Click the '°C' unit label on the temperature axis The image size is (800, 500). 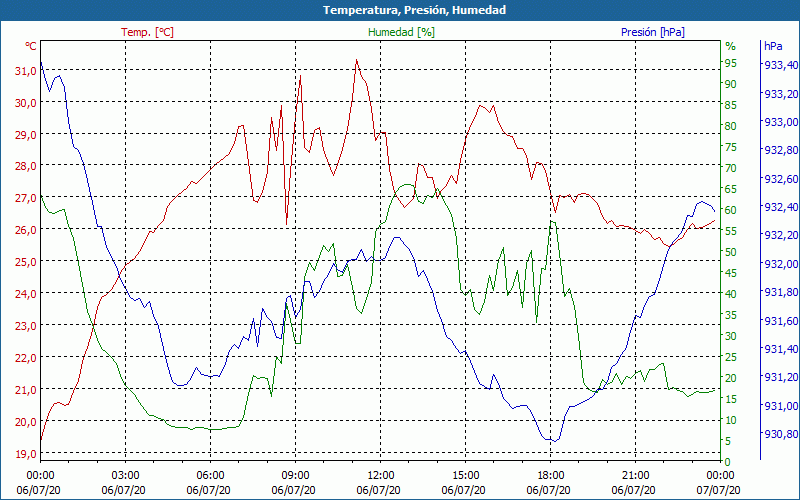click(x=31, y=46)
